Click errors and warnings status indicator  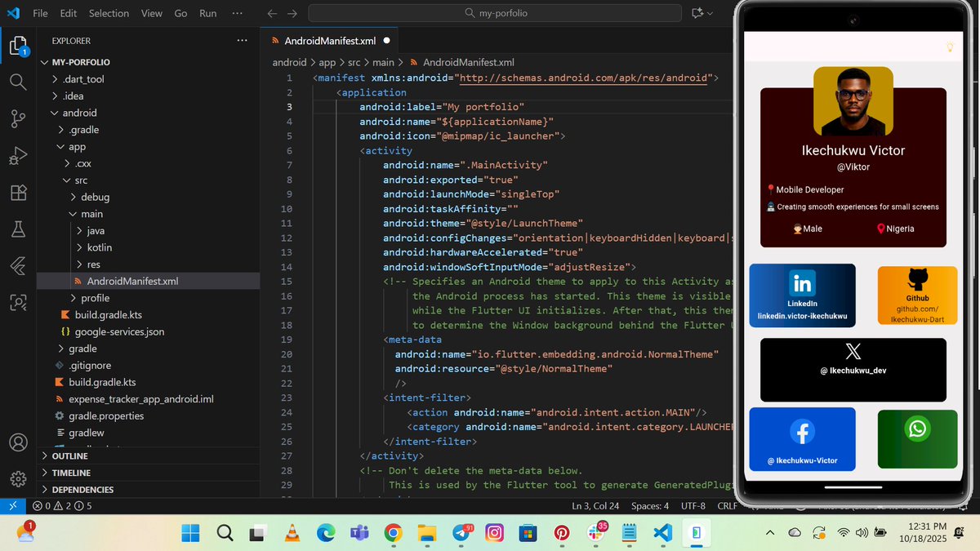tap(62, 506)
